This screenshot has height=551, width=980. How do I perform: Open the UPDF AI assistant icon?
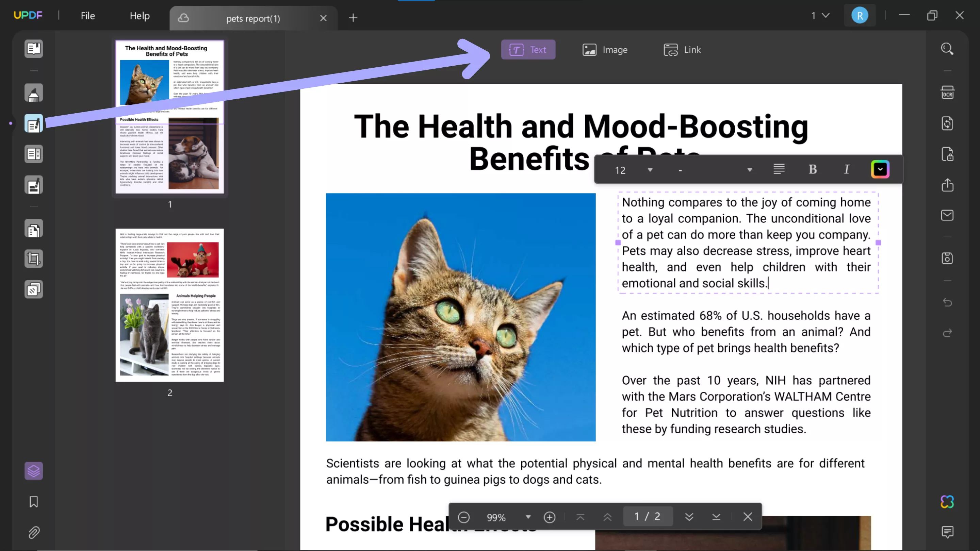(x=947, y=502)
